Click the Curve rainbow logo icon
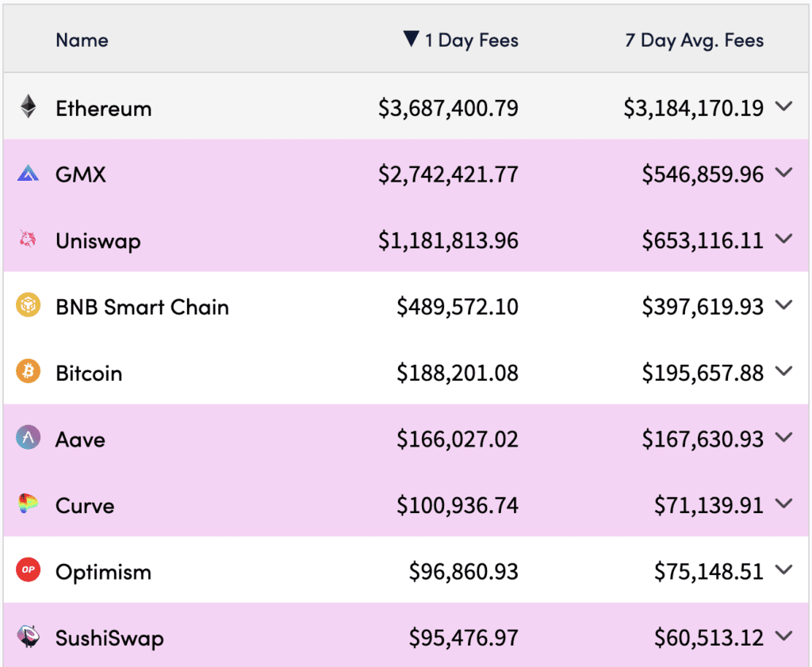Image resolution: width=812 pixels, height=667 pixels. tap(28, 504)
